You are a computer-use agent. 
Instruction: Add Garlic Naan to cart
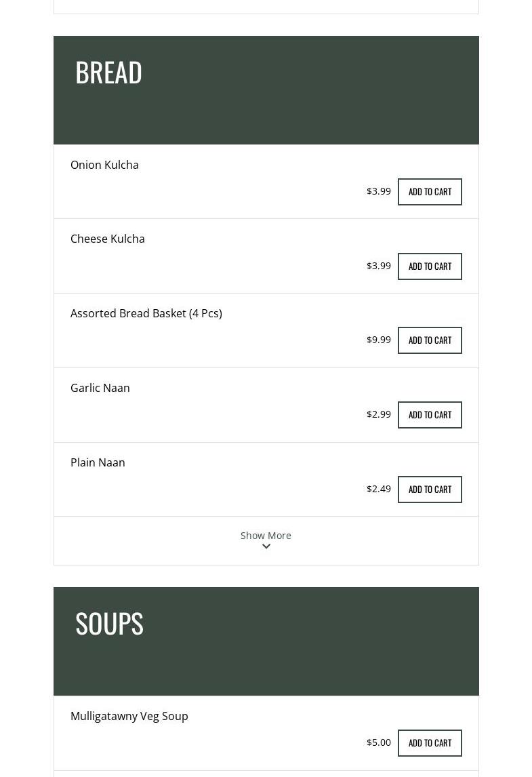click(x=430, y=415)
